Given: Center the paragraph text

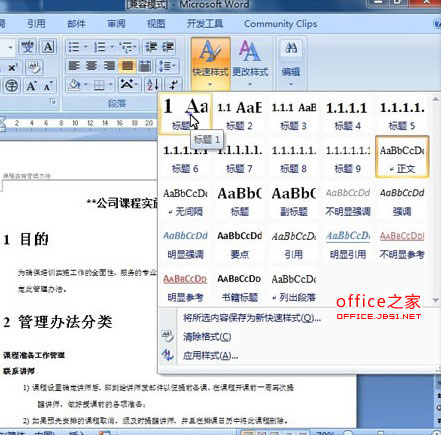Looking at the screenshot, I should pyautogui.click(x=91, y=66).
